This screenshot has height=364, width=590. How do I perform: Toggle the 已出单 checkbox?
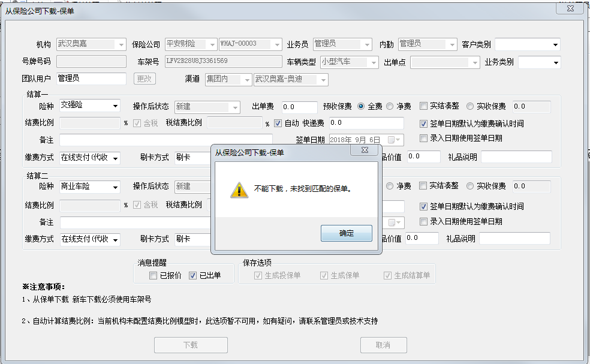(192, 275)
